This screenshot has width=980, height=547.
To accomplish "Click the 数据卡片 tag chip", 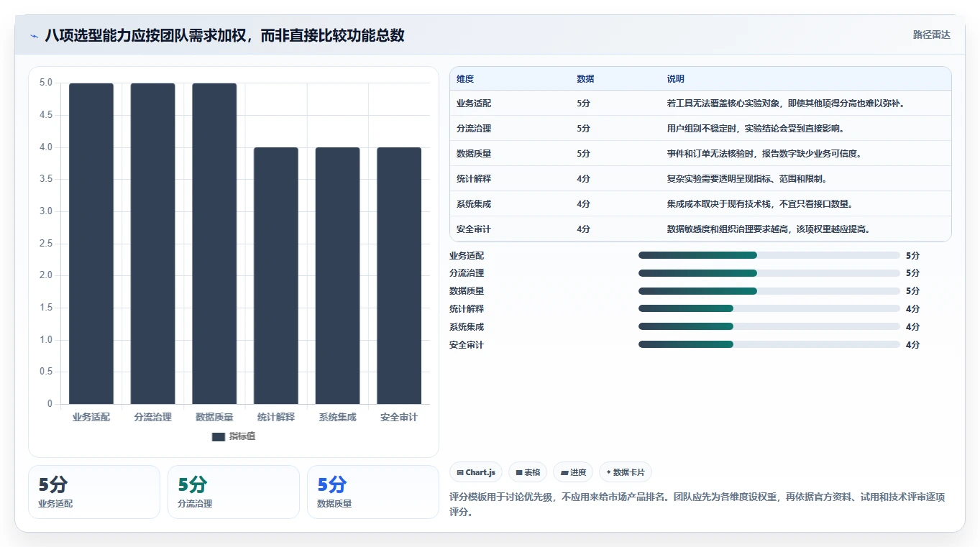I will coord(626,472).
